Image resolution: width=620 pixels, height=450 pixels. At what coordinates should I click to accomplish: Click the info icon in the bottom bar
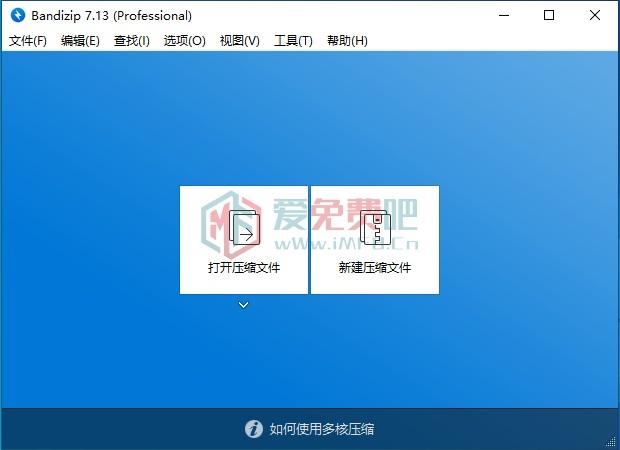253,429
